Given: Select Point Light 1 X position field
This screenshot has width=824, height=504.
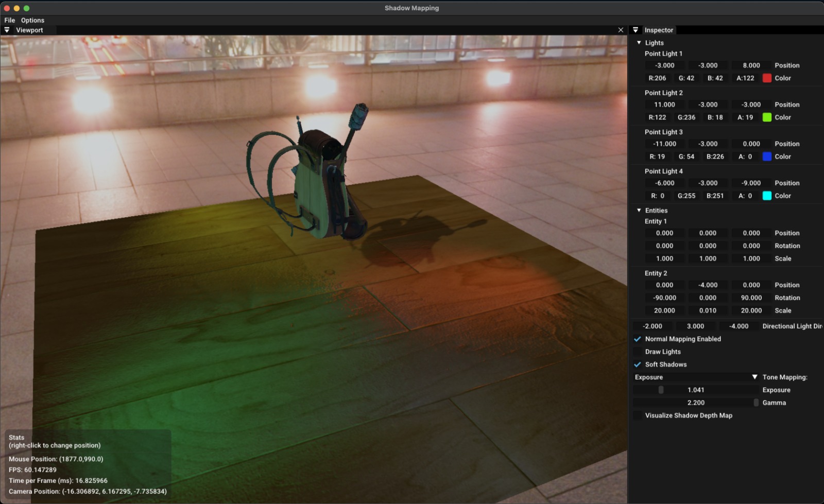Looking at the screenshot, I should coord(665,65).
